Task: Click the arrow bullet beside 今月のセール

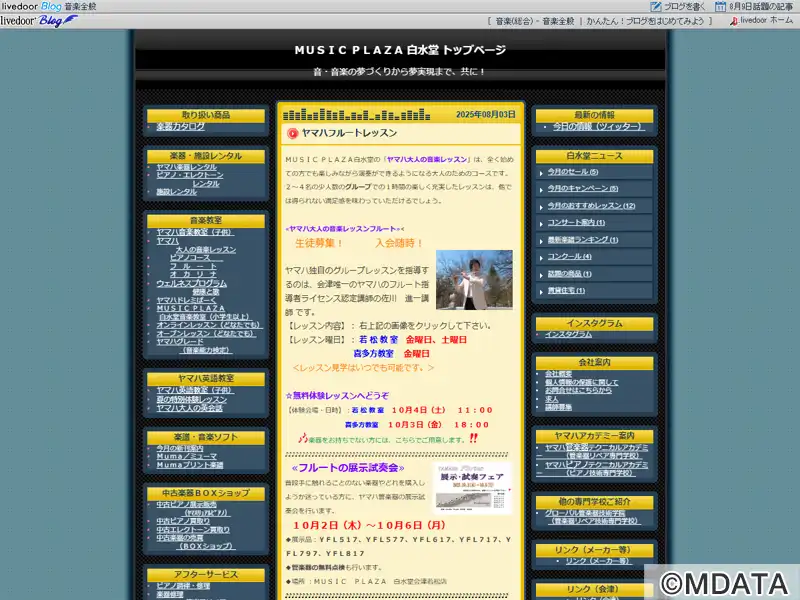Action: coord(541,173)
